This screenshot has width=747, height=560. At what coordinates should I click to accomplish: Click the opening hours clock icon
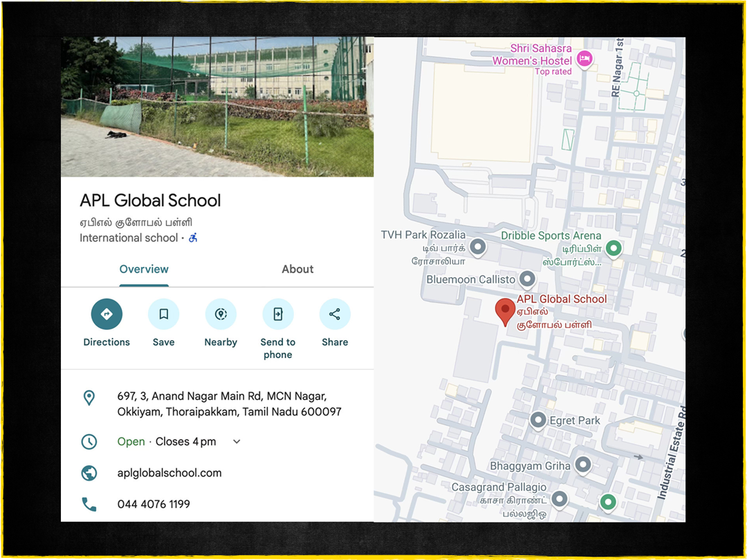(x=89, y=442)
